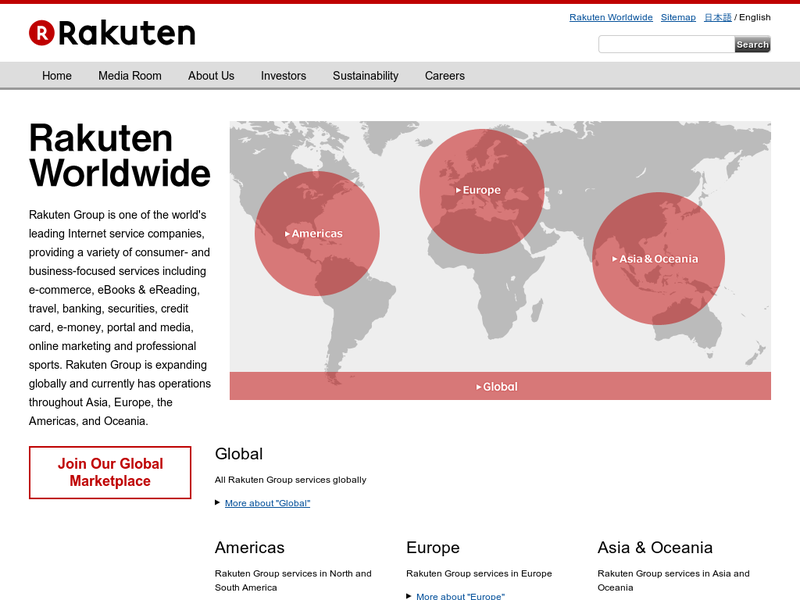Image resolution: width=800 pixels, height=600 pixels.
Task: Click inside the search text field
Action: point(665,44)
